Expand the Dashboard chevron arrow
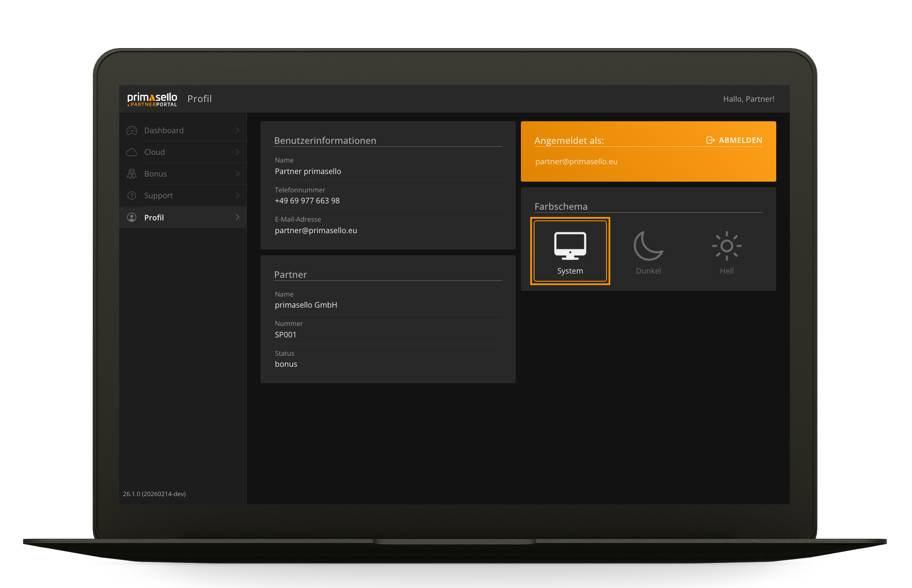Screen dimensions: 912x588 (x=237, y=131)
